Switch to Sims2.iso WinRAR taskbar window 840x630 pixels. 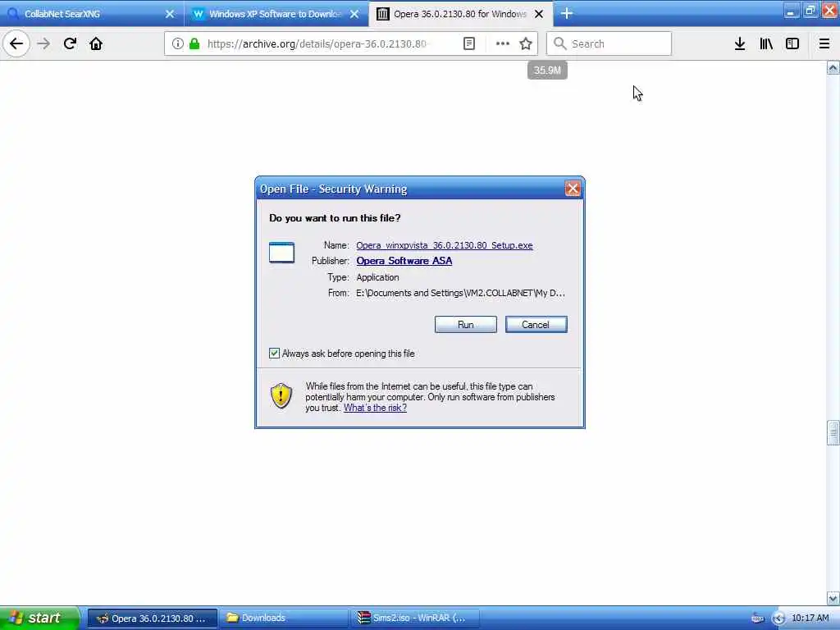click(x=414, y=619)
